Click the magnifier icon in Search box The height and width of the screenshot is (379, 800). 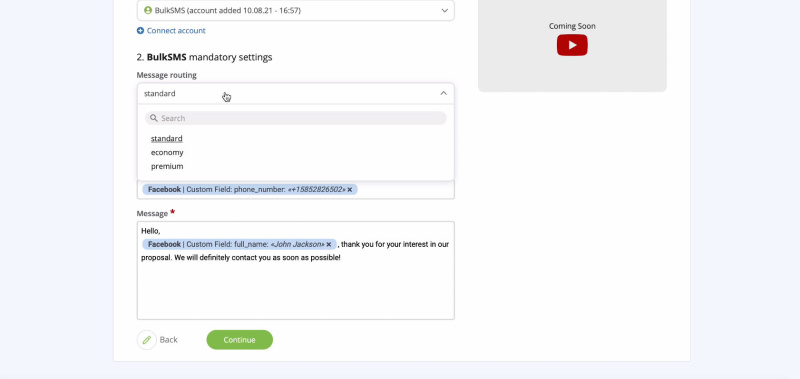[x=154, y=118]
